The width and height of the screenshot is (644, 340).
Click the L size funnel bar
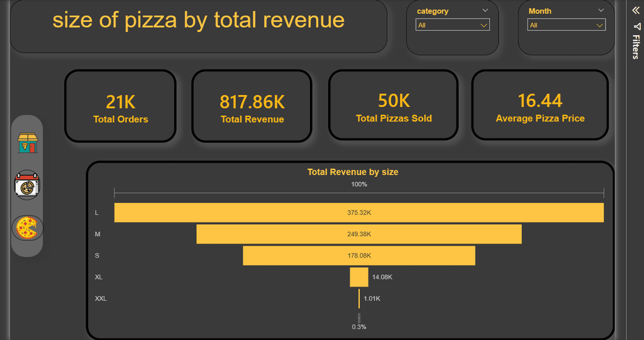(358, 213)
